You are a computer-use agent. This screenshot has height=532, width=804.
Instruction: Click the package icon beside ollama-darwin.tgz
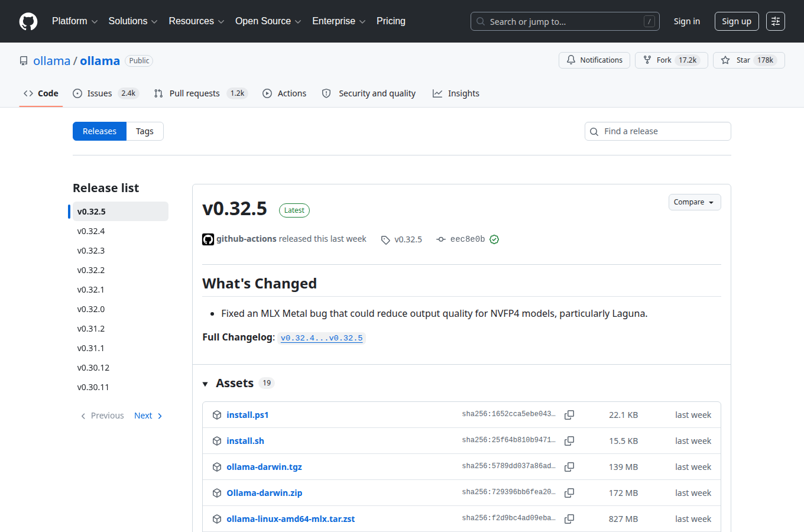click(x=217, y=467)
